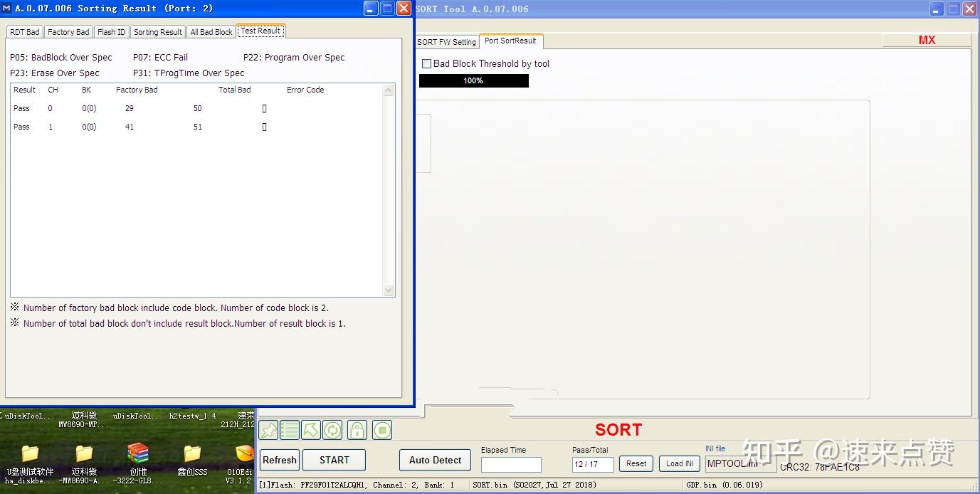Click the green stop square icon
The height and width of the screenshot is (494, 980).
(382, 430)
